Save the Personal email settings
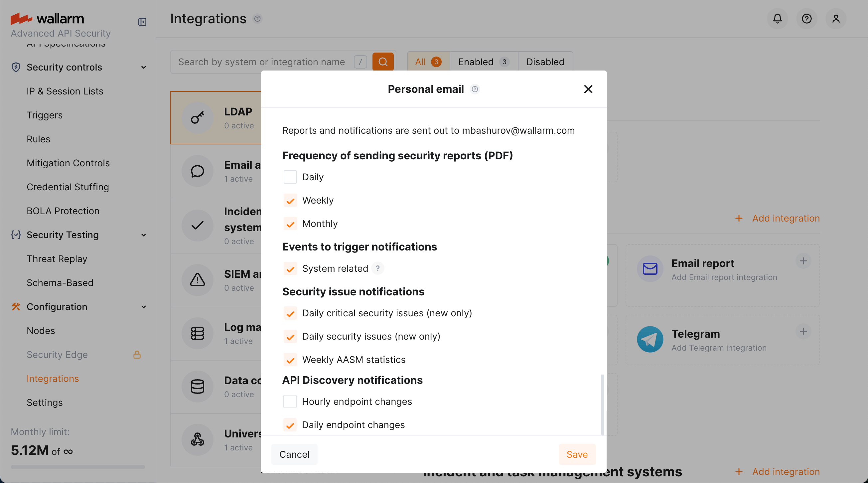 (x=577, y=454)
